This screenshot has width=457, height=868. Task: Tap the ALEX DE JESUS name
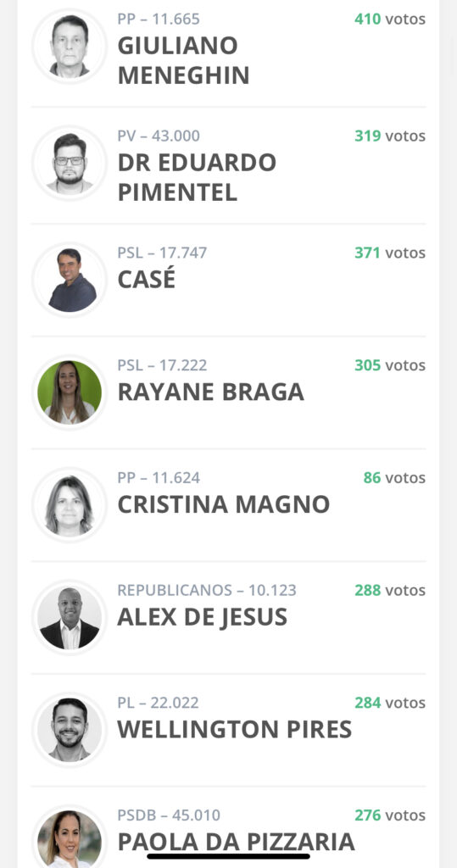point(202,617)
